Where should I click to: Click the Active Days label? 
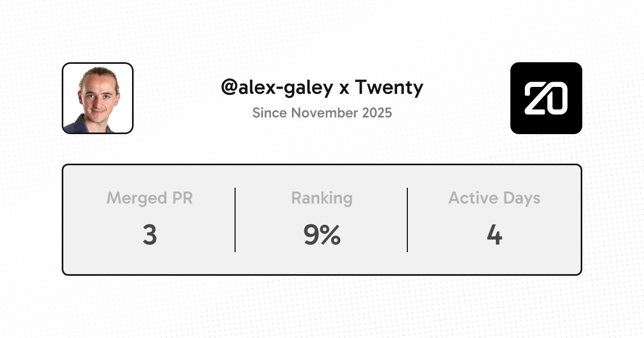click(494, 198)
